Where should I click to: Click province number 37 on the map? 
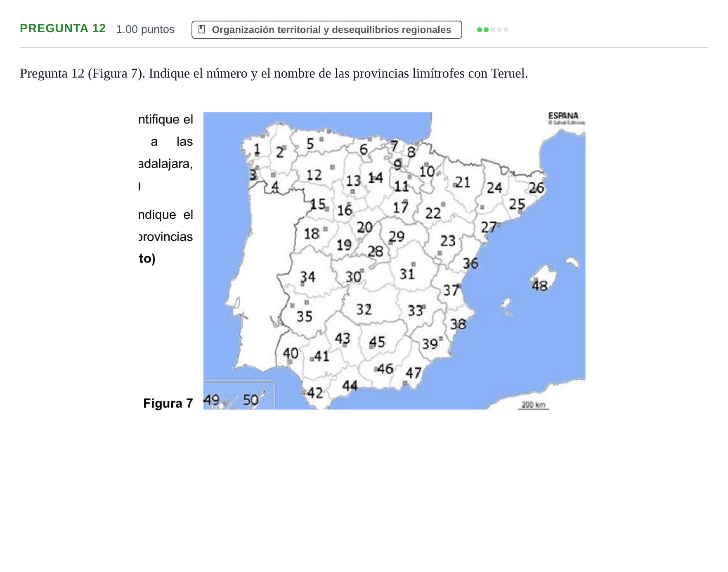(451, 290)
